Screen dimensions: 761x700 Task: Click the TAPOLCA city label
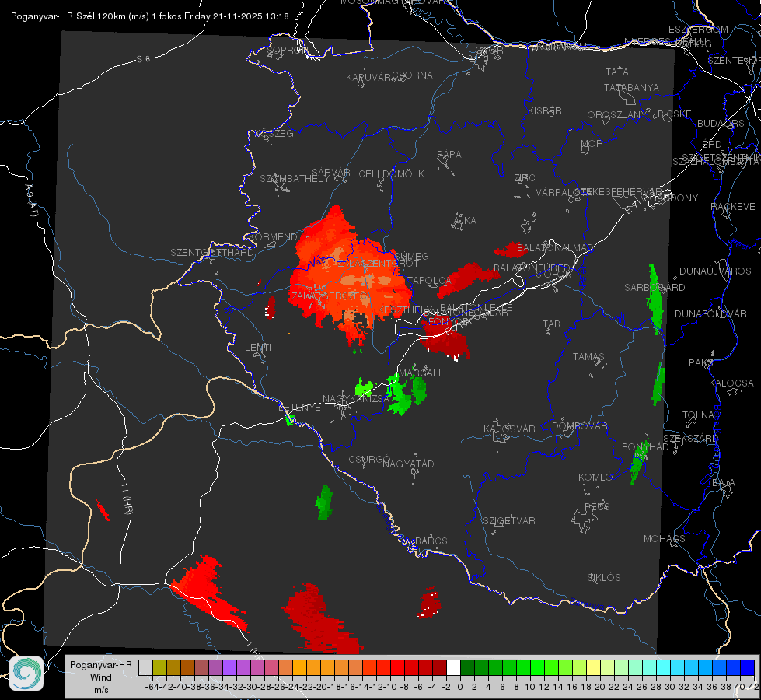(430, 280)
